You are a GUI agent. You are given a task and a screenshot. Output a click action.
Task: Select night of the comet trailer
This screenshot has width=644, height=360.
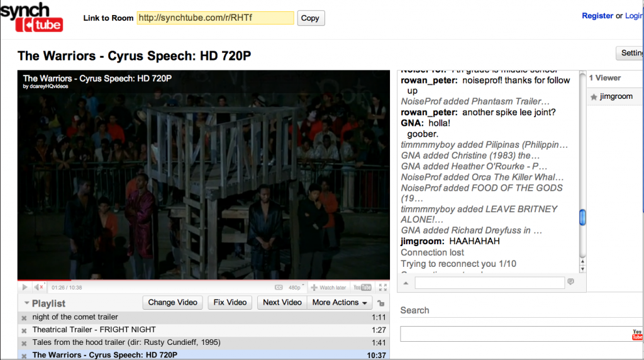pos(204,317)
